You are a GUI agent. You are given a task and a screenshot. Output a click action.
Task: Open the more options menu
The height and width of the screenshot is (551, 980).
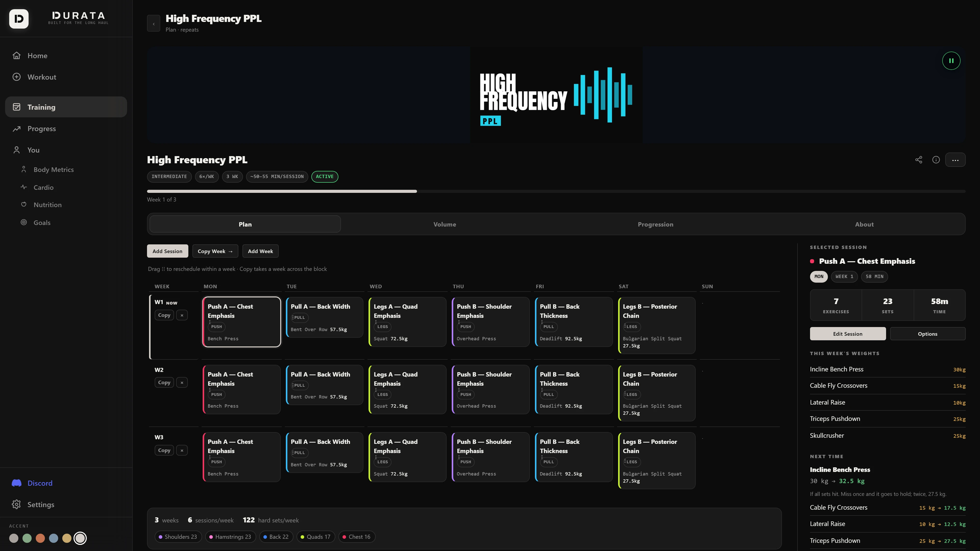[955, 160]
